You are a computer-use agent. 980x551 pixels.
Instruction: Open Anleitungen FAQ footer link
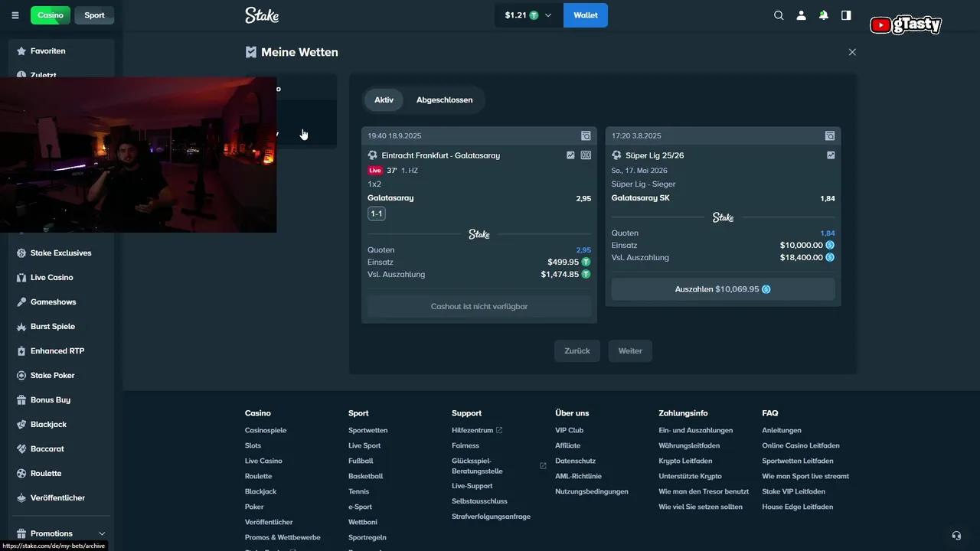[x=782, y=430]
